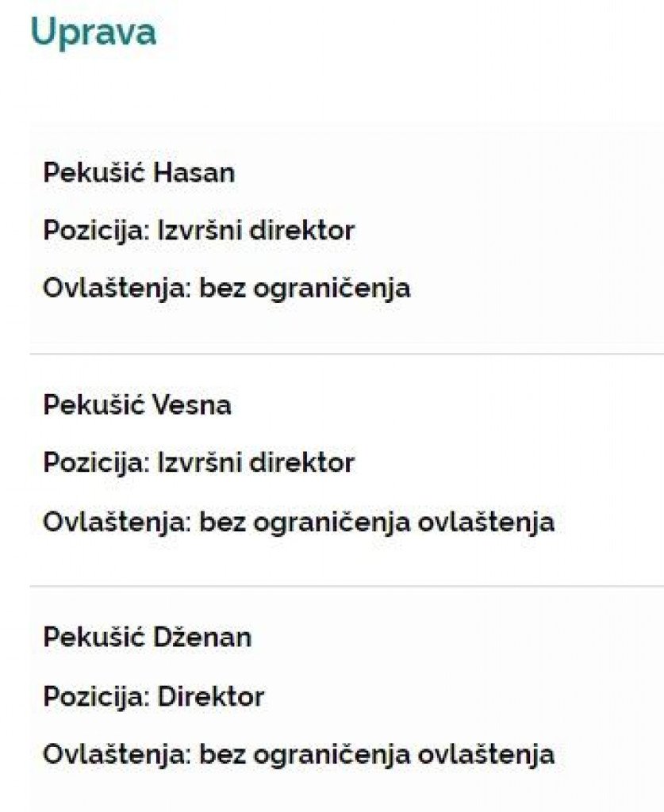Select the name Pekušić Dženan
This screenshot has width=664, height=812.
click(147, 637)
